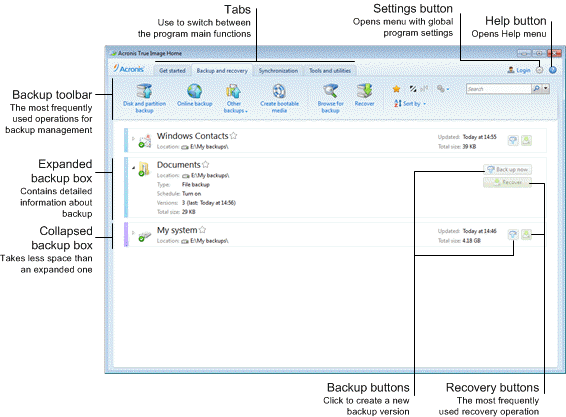Switch to Tools and utilities tab
Image resolution: width=566 pixels, height=417 pixels.
330,71
